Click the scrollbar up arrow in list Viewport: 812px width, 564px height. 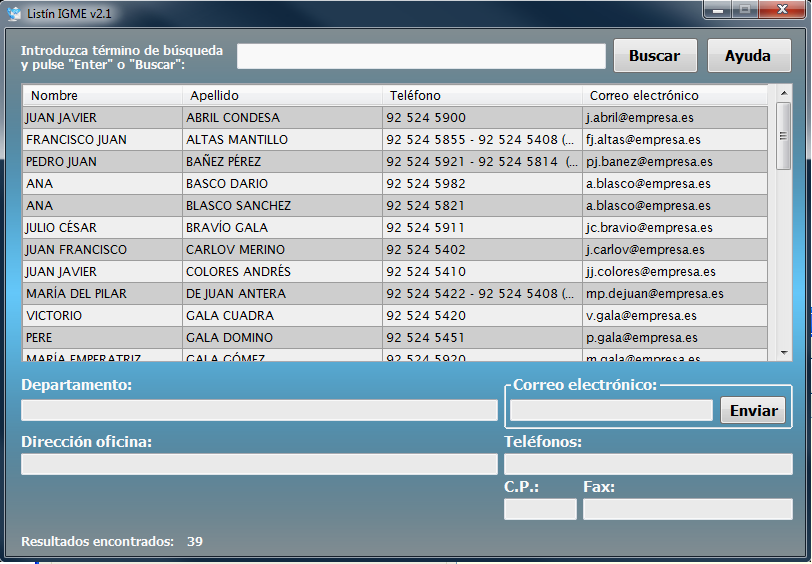click(x=783, y=93)
